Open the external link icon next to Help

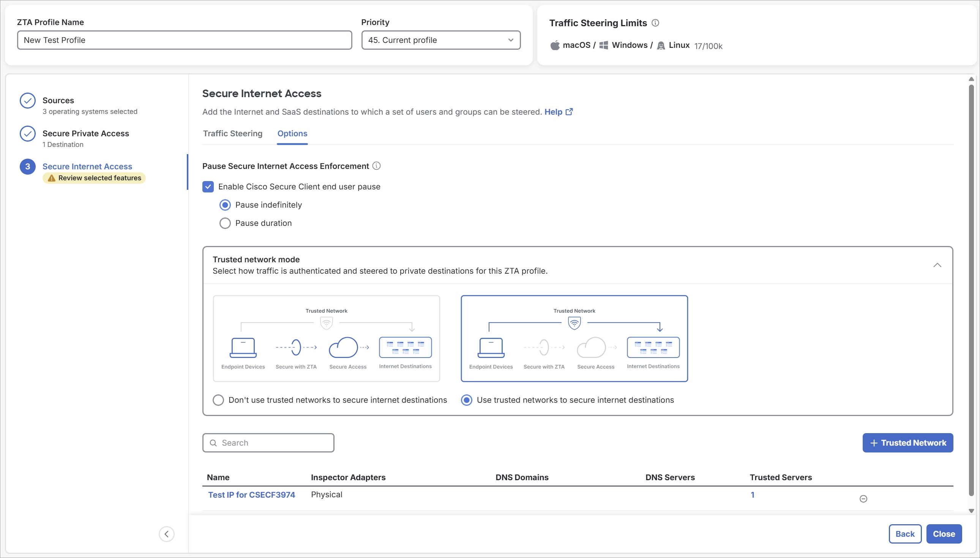click(569, 112)
